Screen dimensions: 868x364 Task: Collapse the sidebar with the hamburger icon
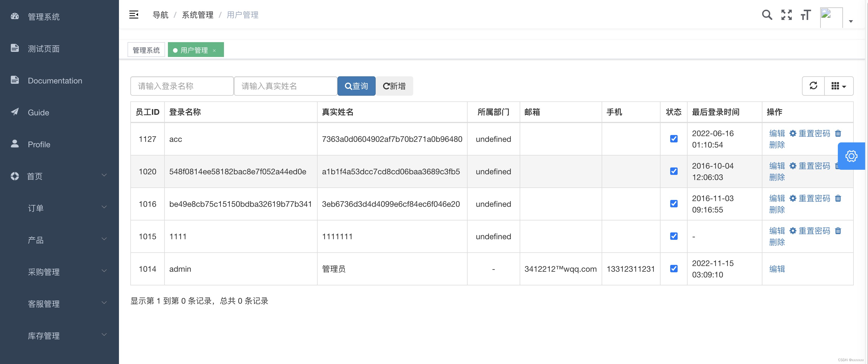[x=134, y=15]
